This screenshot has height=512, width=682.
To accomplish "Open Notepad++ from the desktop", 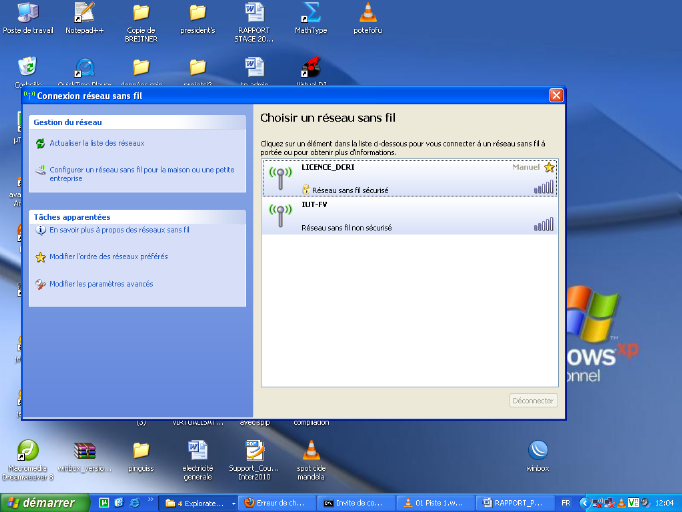I will [84, 13].
